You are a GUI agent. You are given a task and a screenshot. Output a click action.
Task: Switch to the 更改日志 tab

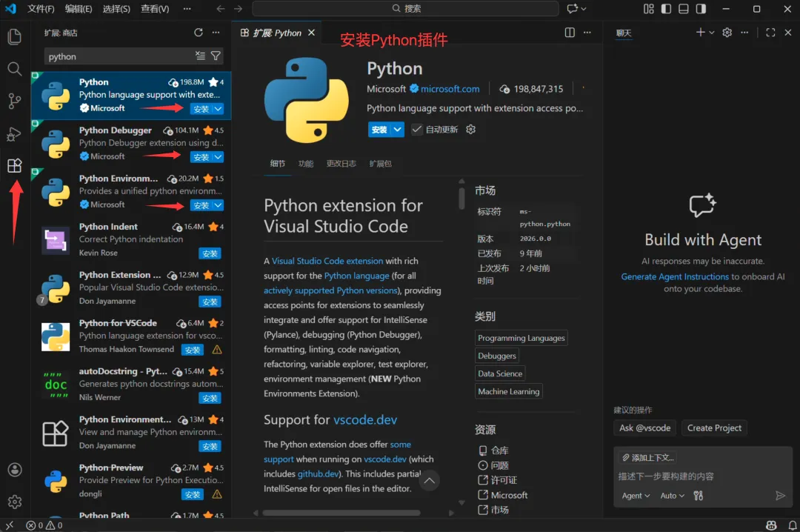341,163
